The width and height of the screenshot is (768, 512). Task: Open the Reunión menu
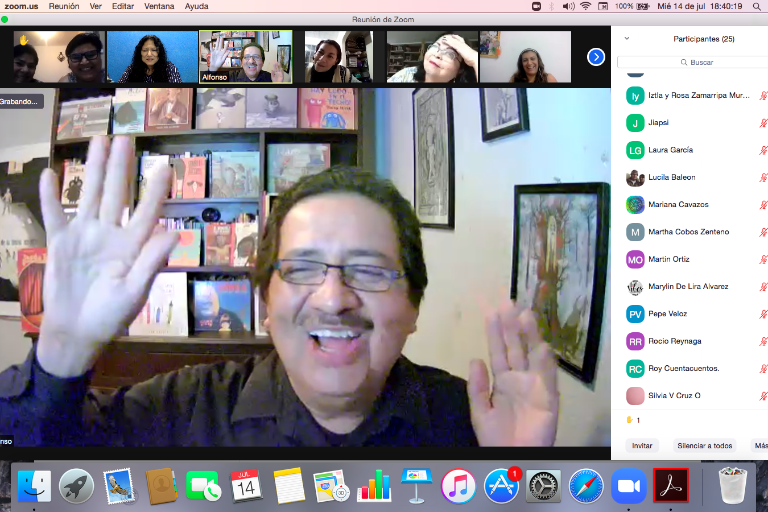[x=64, y=6]
